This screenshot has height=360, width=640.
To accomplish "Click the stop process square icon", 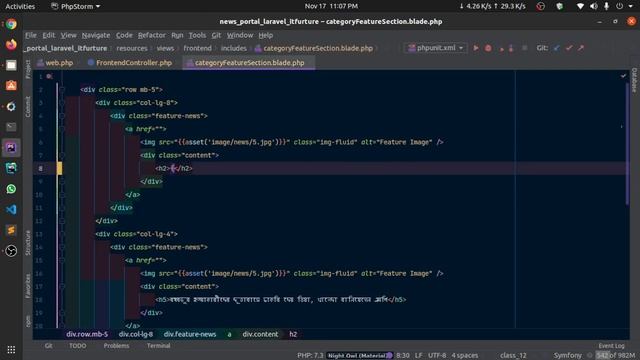I will [524, 48].
